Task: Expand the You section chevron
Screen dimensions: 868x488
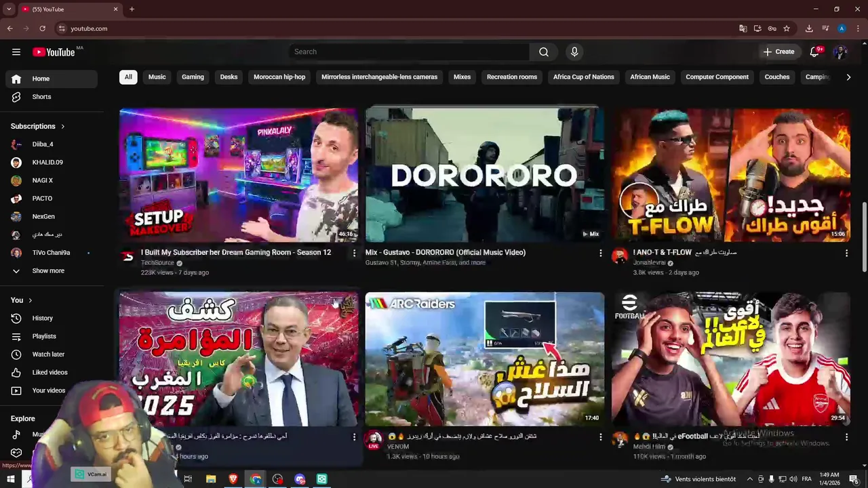Action: pyautogui.click(x=30, y=300)
